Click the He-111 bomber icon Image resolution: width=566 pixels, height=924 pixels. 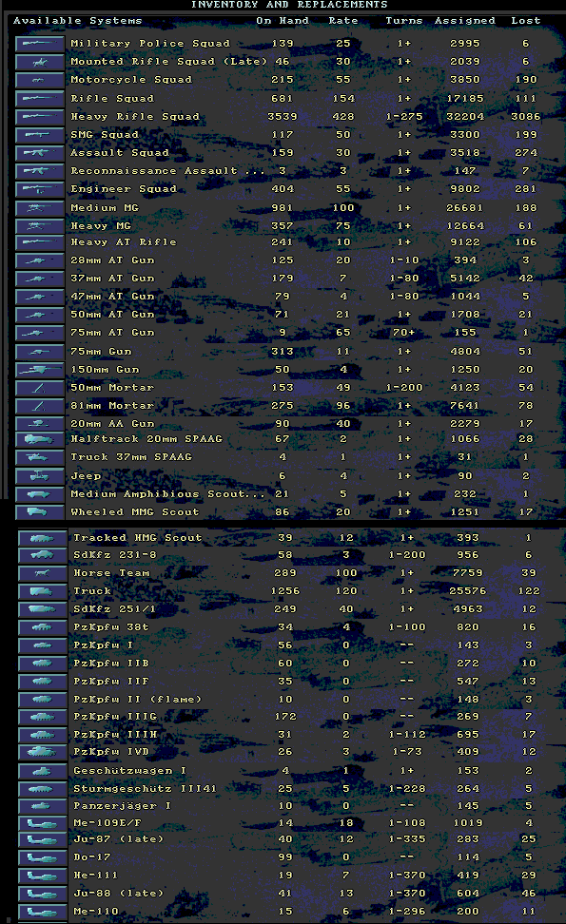(x=42, y=876)
